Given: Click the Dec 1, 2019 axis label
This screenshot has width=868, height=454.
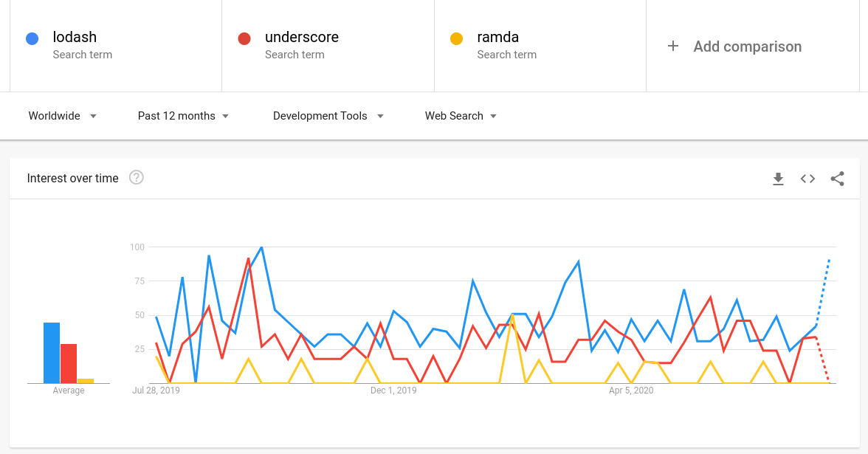Looking at the screenshot, I should tap(393, 391).
